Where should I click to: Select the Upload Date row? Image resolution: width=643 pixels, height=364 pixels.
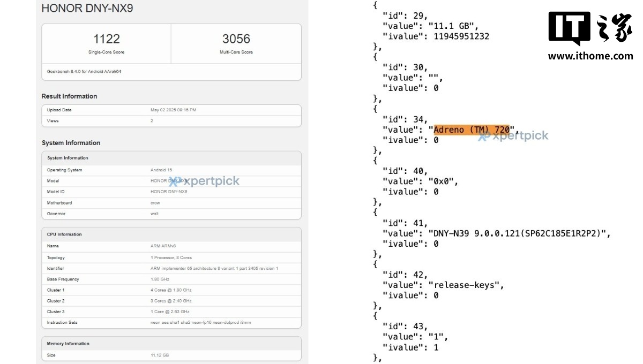coord(171,110)
